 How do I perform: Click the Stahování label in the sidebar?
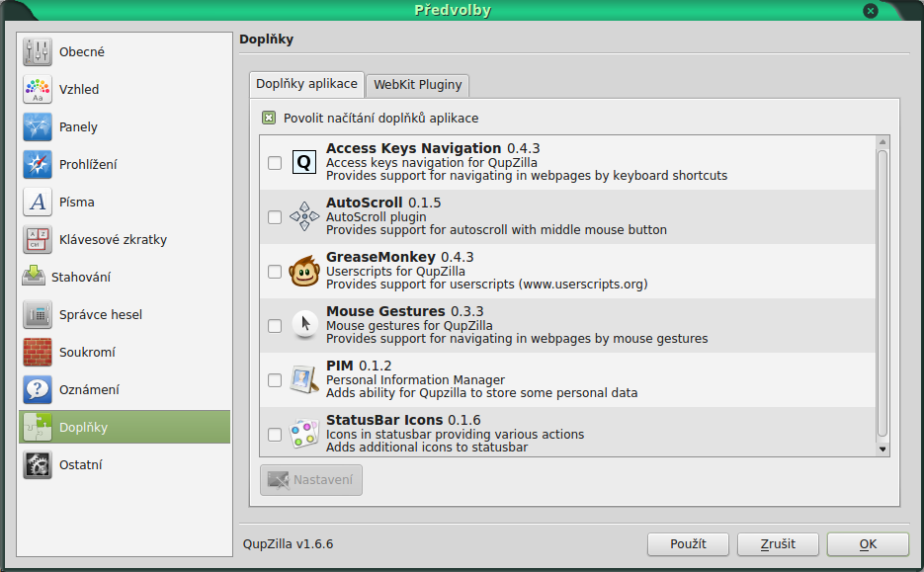(81, 278)
